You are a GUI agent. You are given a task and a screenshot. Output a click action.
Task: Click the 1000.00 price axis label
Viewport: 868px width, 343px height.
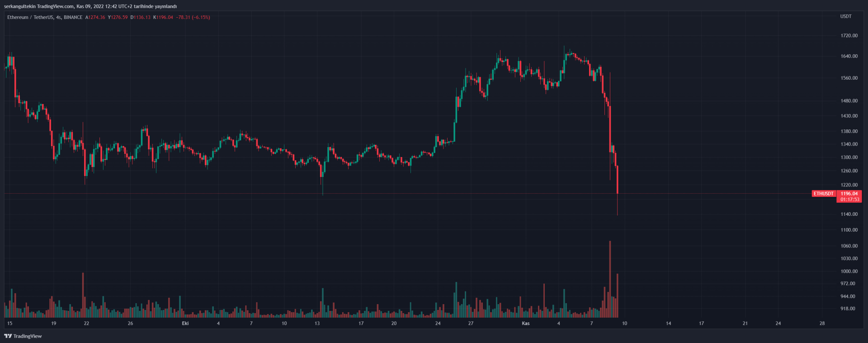pyautogui.click(x=849, y=272)
